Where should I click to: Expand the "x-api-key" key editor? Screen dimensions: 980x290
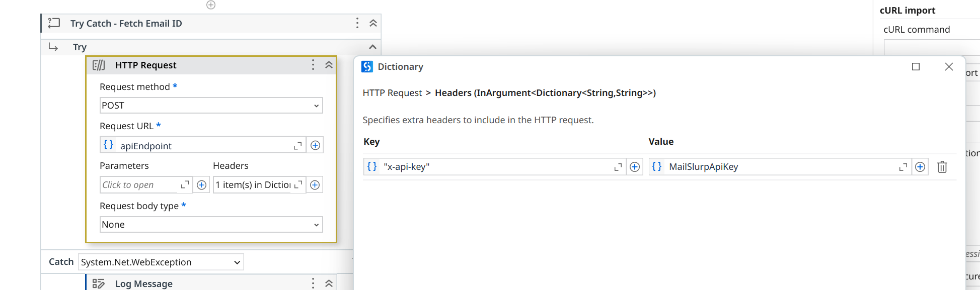tap(618, 167)
